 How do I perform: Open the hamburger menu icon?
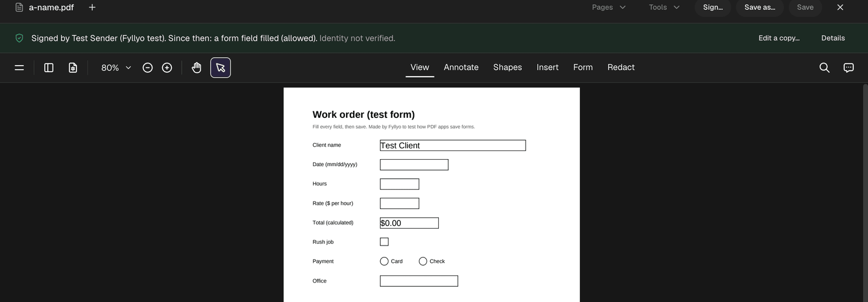coord(19,68)
